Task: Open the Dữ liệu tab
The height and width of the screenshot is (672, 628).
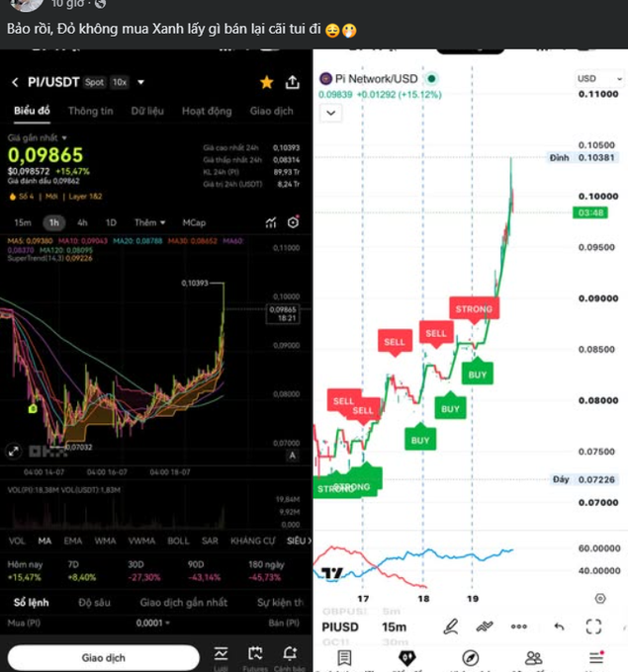Action: 147,111
